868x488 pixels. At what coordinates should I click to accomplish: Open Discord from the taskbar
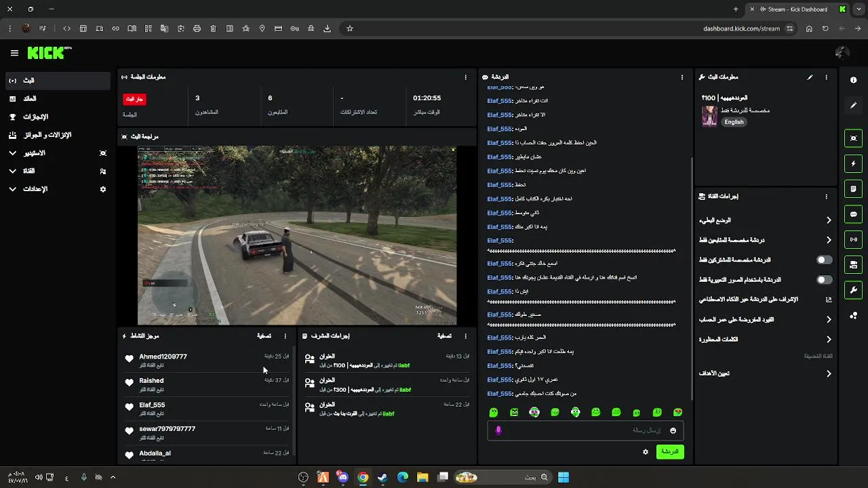[x=343, y=477]
